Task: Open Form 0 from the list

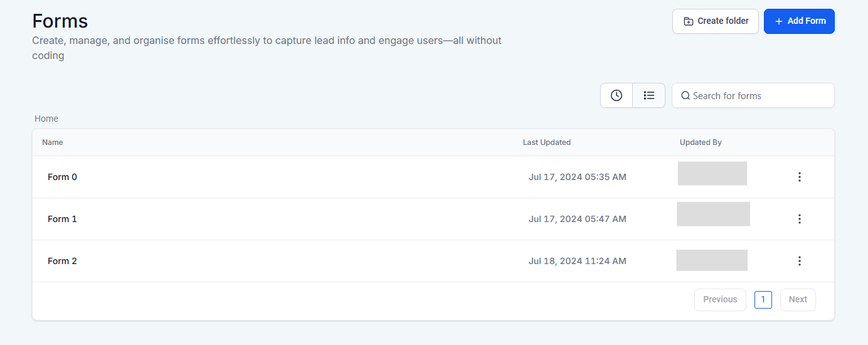Action: pos(62,177)
